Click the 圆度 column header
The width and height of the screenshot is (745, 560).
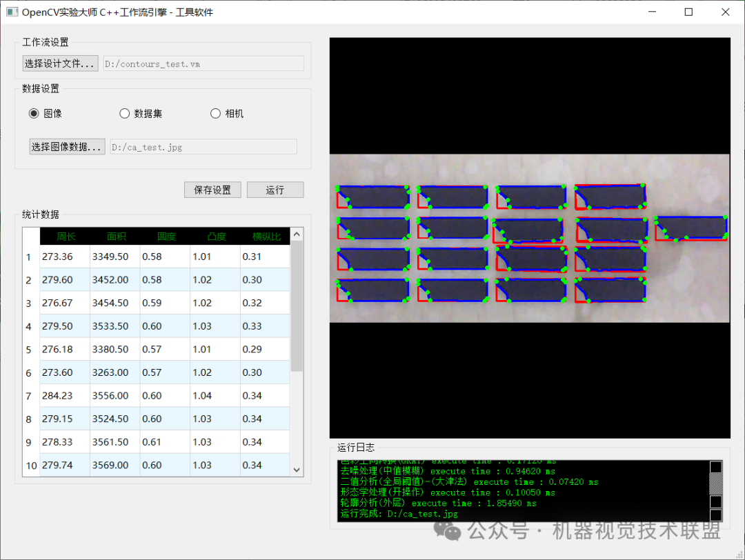point(165,235)
